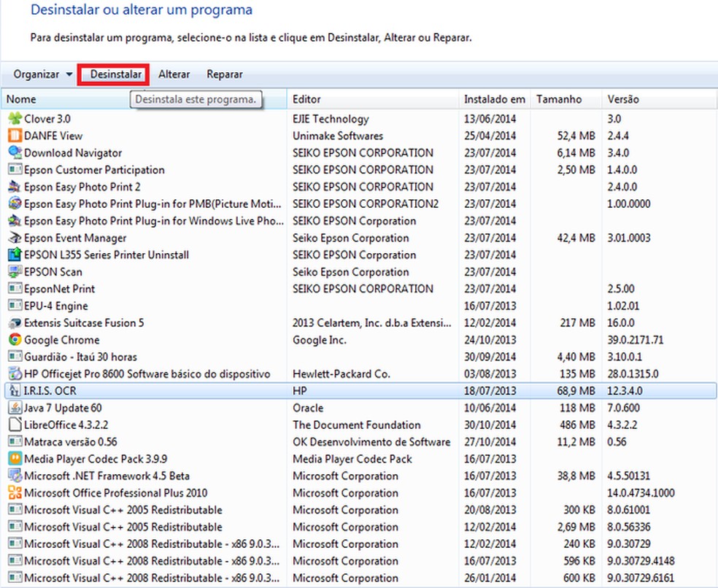Click the Alterar toolbar button
The height and width of the screenshot is (588, 718).
[x=174, y=74]
